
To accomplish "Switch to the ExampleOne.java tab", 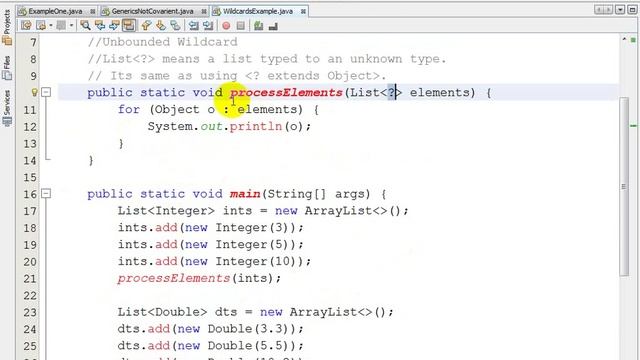I will [x=55, y=11].
